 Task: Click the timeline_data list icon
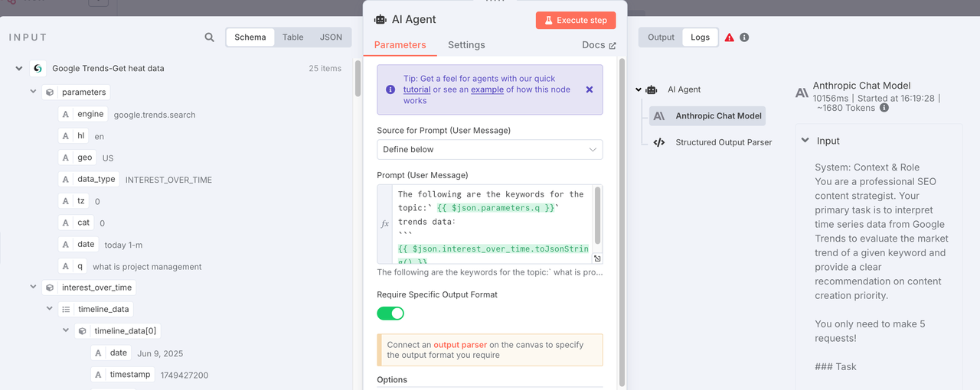click(66, 310)
